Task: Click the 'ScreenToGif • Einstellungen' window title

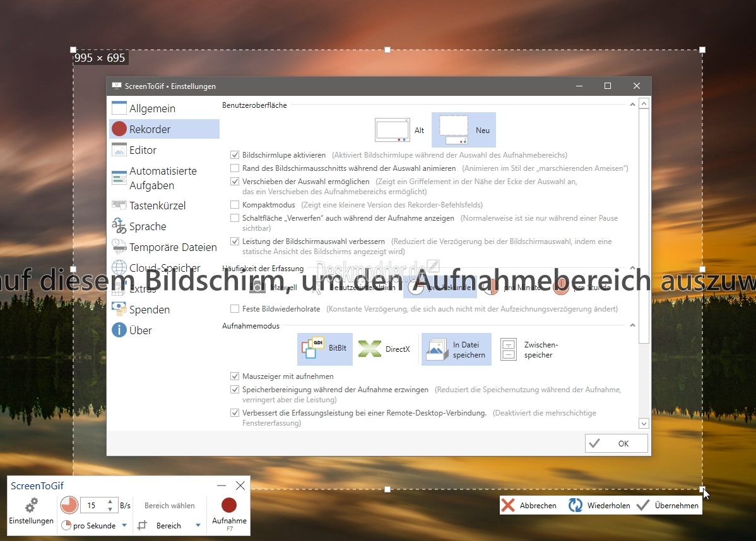Action: [170, 86]
